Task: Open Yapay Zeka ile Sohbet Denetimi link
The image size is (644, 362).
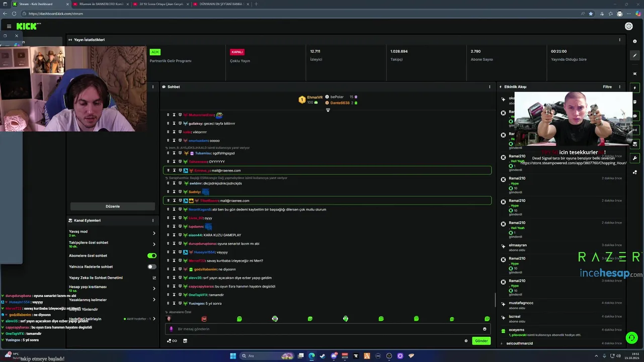Action: point(112,278)
